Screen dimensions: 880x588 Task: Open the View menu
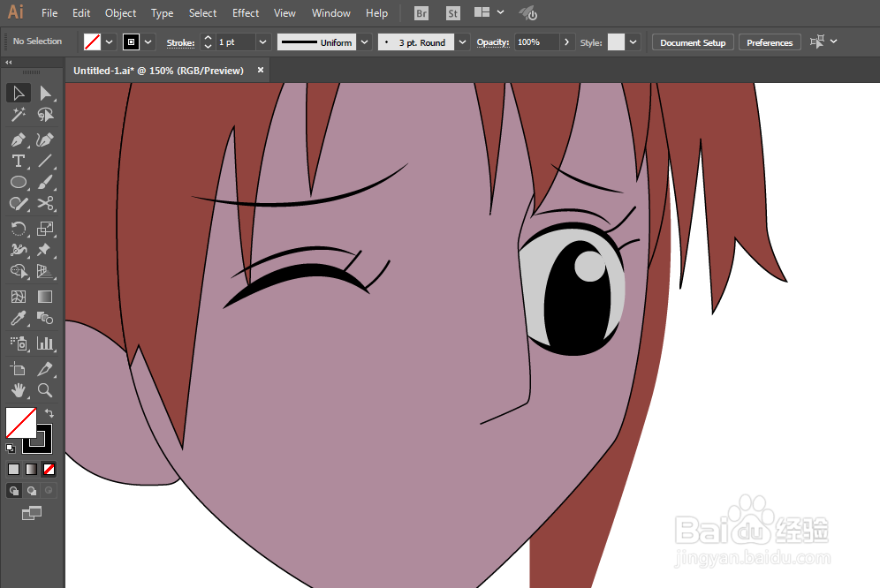tap(284, 13)
